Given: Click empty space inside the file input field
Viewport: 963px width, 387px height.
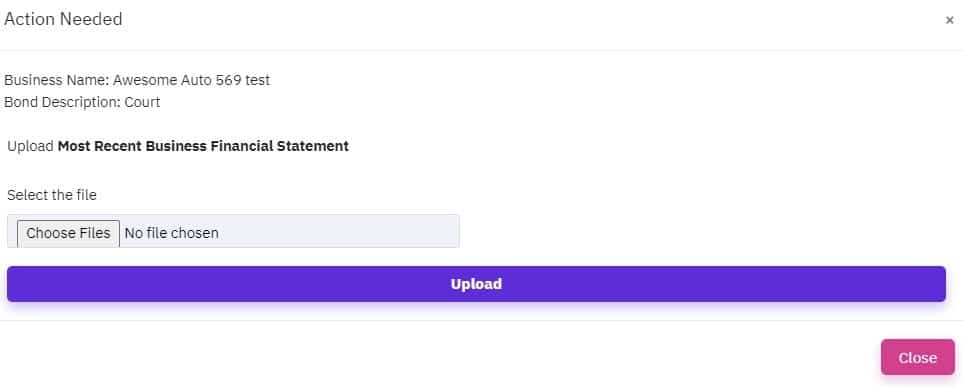Looking at the screenshot, I should tap(338, 232).
